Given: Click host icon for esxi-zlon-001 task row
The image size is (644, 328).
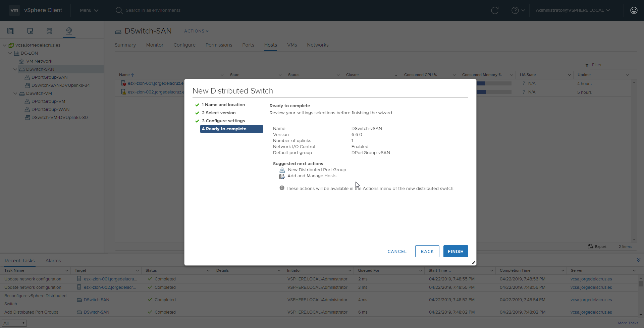Looking at the screenshot, I should [79, 279].
